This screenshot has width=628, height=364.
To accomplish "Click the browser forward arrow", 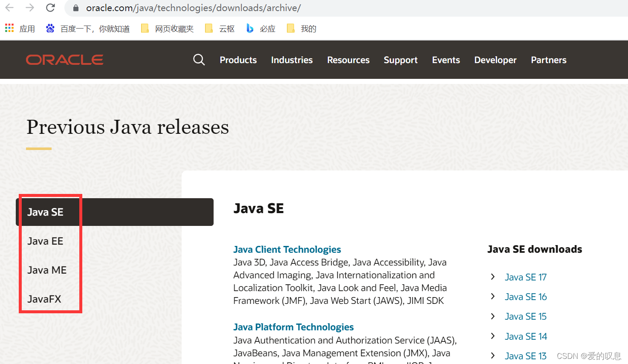I will [30, 8].
